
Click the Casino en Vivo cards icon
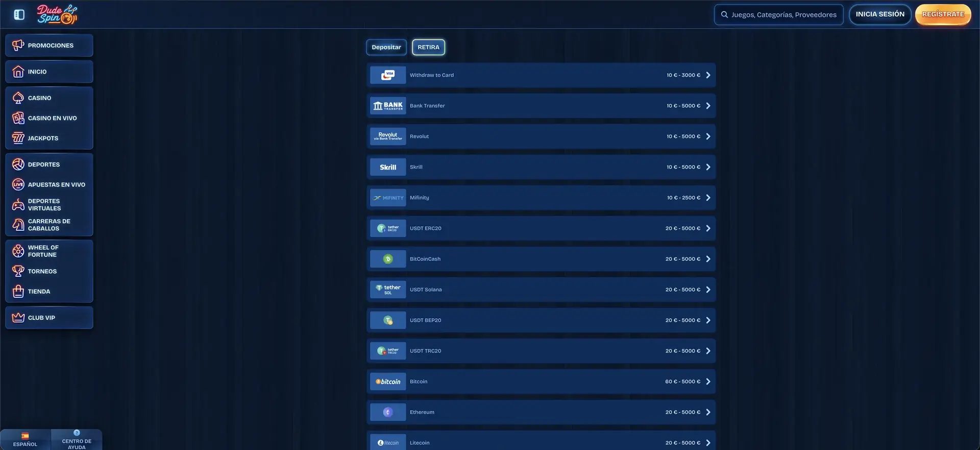tap(18, 118)
